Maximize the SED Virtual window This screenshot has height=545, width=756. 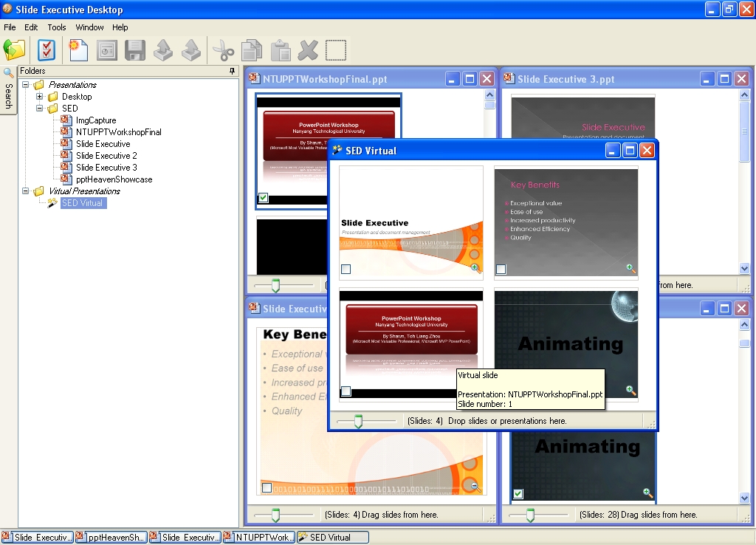(630, 151)
